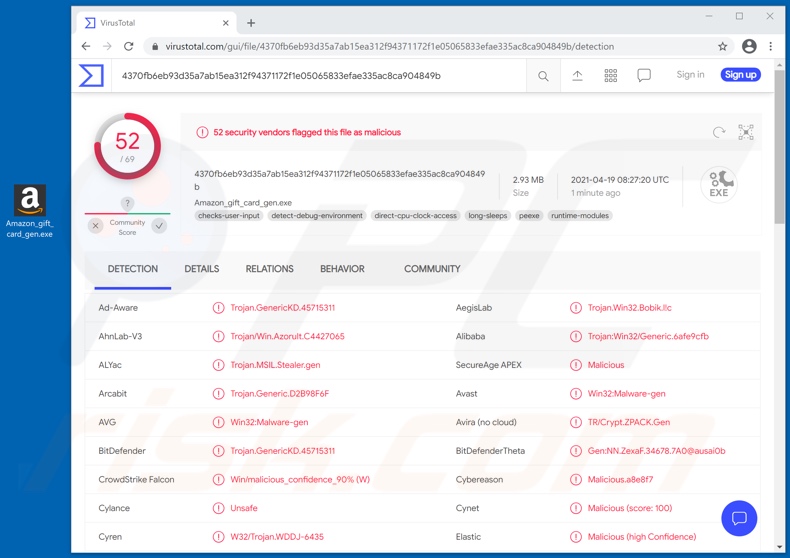Click the reanalyze refresh icon
The image size is (790, 558).
click(718, 132)
